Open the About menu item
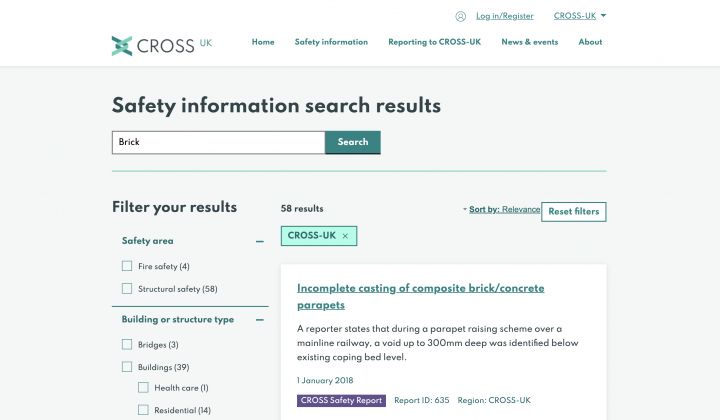This screenshot has height=420, width=720. tap(590, 42)
